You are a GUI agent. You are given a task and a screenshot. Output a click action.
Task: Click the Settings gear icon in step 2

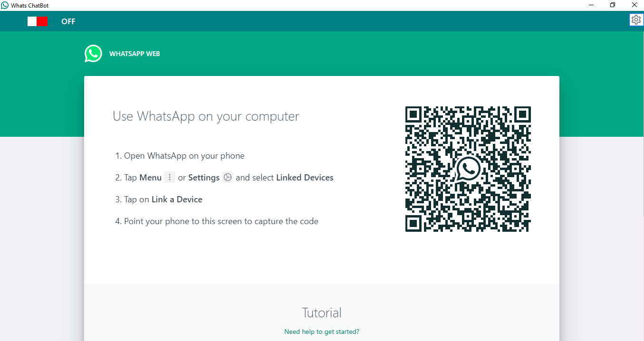tap(228, 177)
